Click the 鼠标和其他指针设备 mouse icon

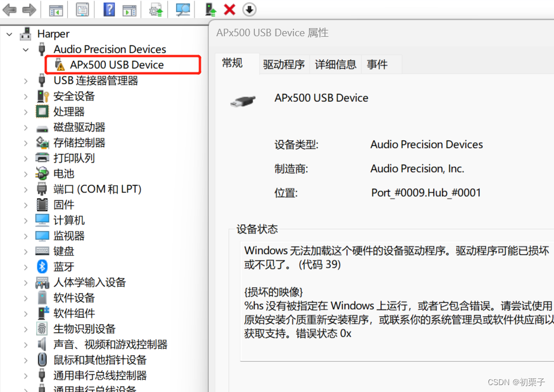click(42, 360)
